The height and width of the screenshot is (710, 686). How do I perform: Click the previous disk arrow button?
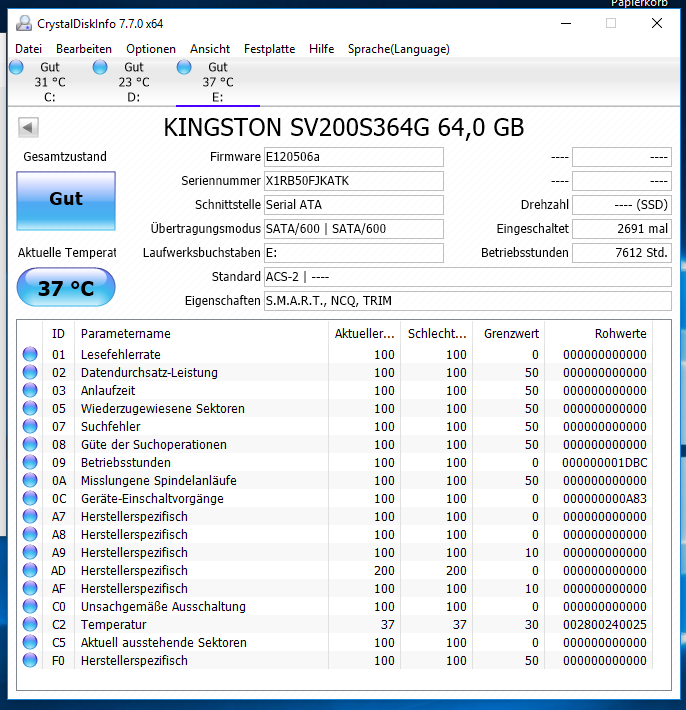[x=28, y=127]
